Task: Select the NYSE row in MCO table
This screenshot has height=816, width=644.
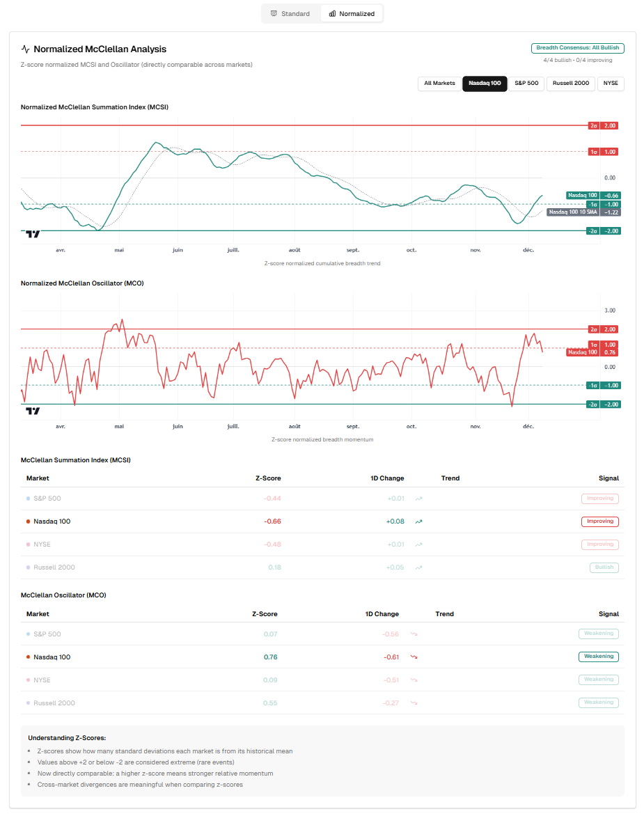Action: (322, 680)
